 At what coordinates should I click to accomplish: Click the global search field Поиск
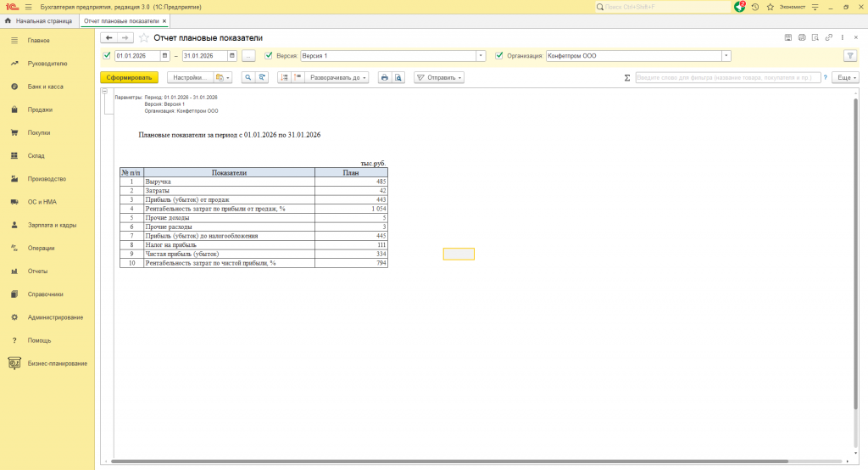(x=663, y=7)
